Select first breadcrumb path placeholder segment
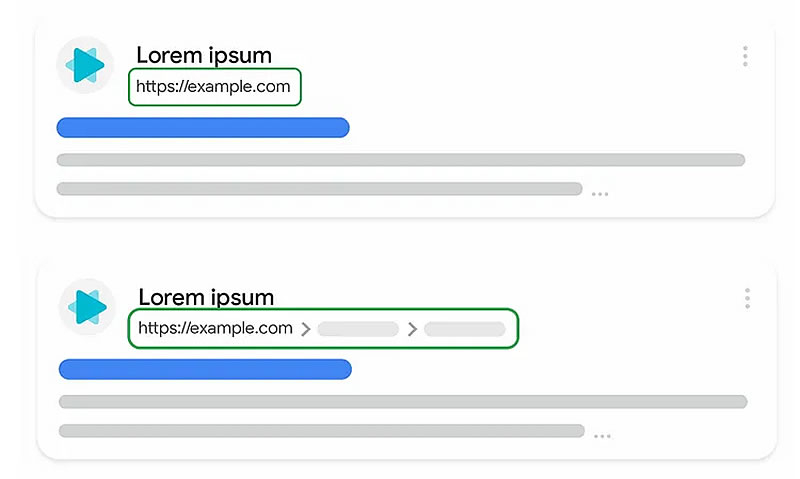This screenshot has width=800, height=479. (358, 329)
